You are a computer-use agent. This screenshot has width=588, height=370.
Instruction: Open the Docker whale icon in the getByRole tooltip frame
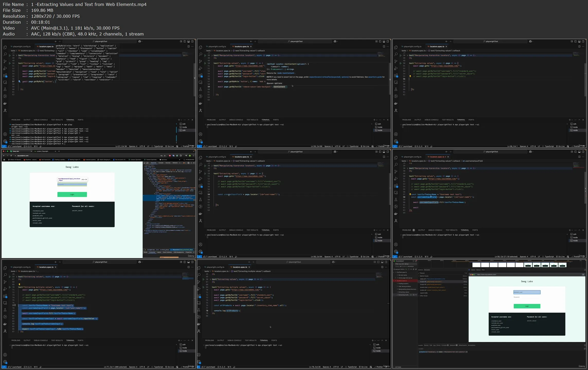(5, 103)
